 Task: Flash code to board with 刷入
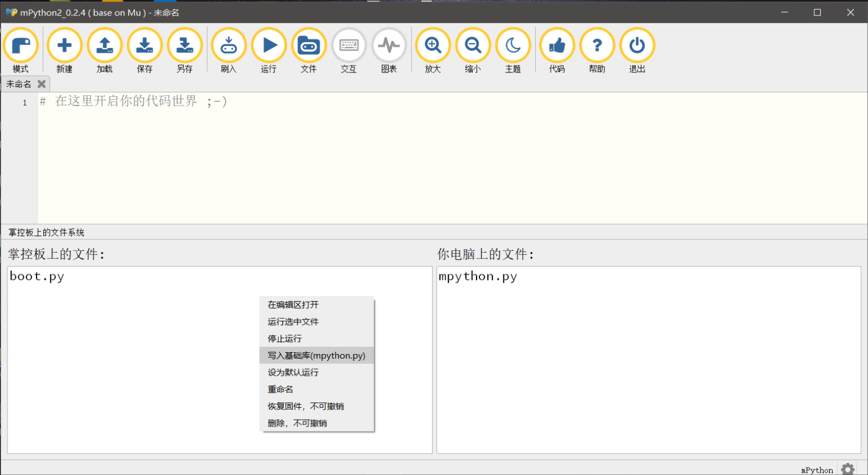[228, 50]
